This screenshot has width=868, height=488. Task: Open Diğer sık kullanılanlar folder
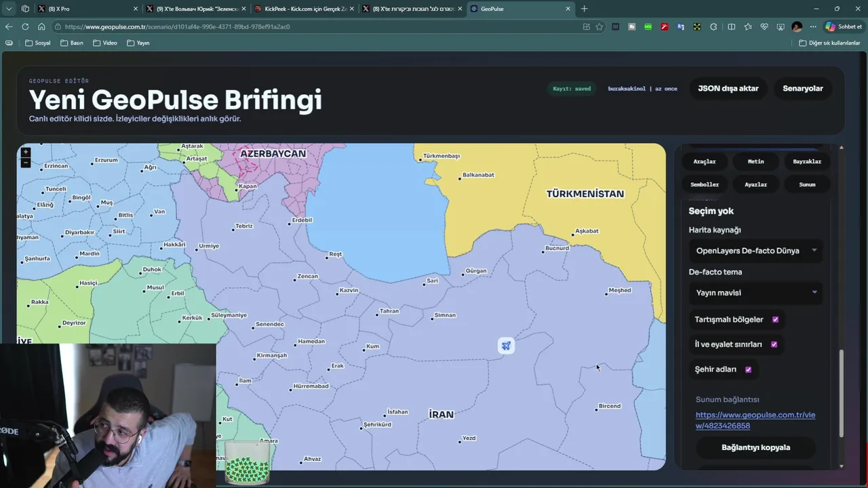point(829,43)
